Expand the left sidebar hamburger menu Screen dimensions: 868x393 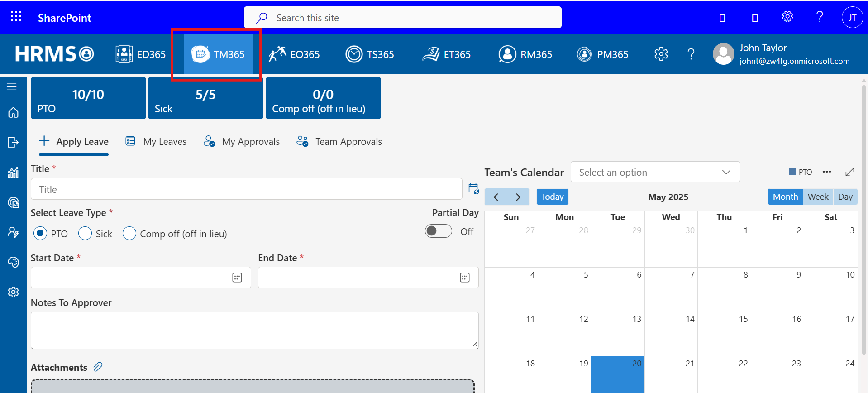[12, 86]
